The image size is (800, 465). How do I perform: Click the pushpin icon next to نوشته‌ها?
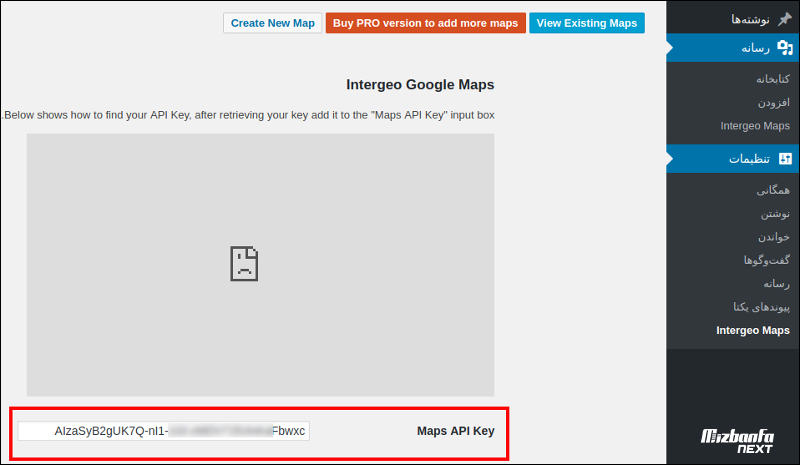[784, 19]
